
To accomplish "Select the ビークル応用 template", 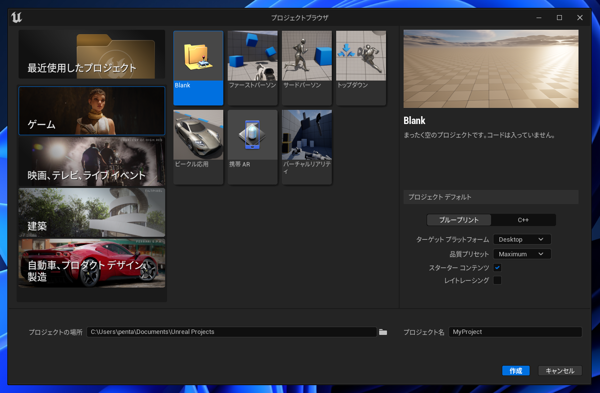I will click(198, 147).
